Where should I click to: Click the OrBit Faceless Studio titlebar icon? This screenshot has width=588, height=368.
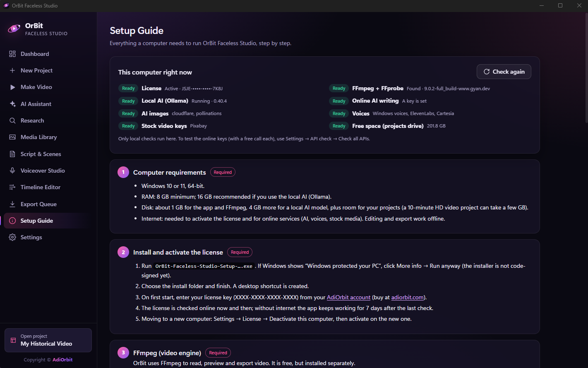click(x=6, y=5)
